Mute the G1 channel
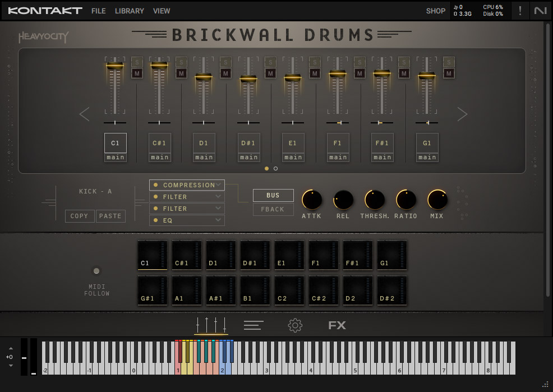 coord(449,73)
